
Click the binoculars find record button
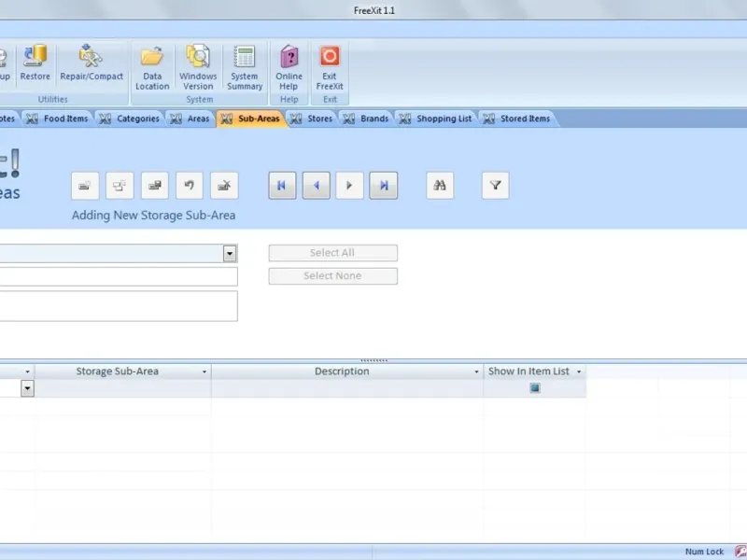coord(440,185)
